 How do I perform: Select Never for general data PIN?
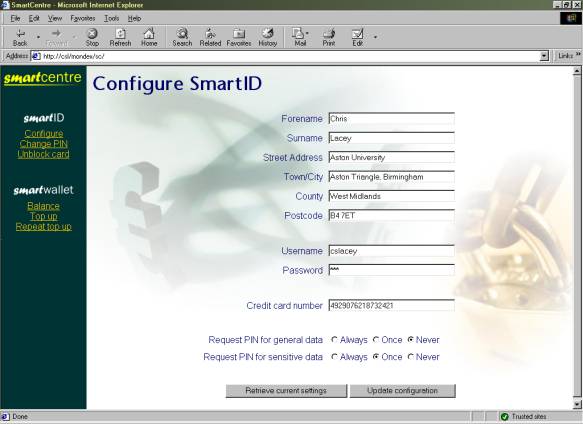pyautogui.click(x=410, y=340)
